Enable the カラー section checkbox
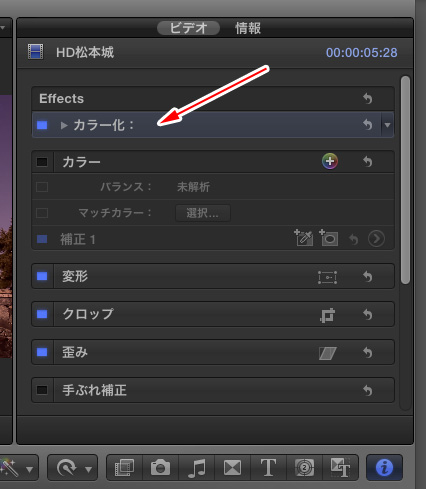Viewport: 426px width, 489px height. (42, 162)
